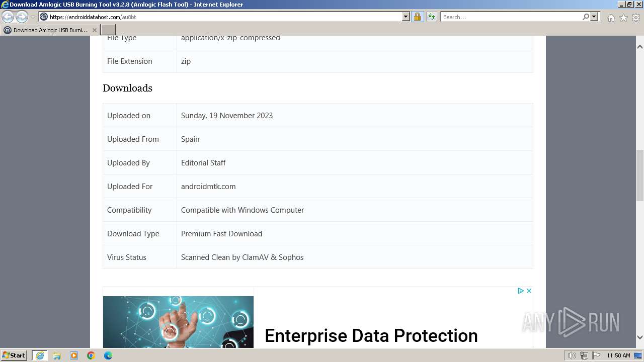
Task: Open the Enterprise Data Protection ad headline
Action: (x=371, y=335)
